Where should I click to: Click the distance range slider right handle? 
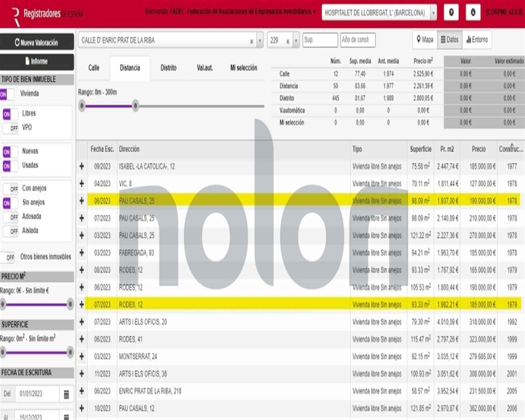pos(135,106)
